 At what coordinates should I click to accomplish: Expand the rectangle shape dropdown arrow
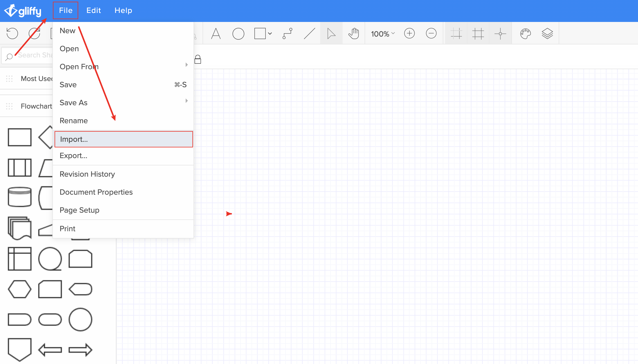pos(270,34)
